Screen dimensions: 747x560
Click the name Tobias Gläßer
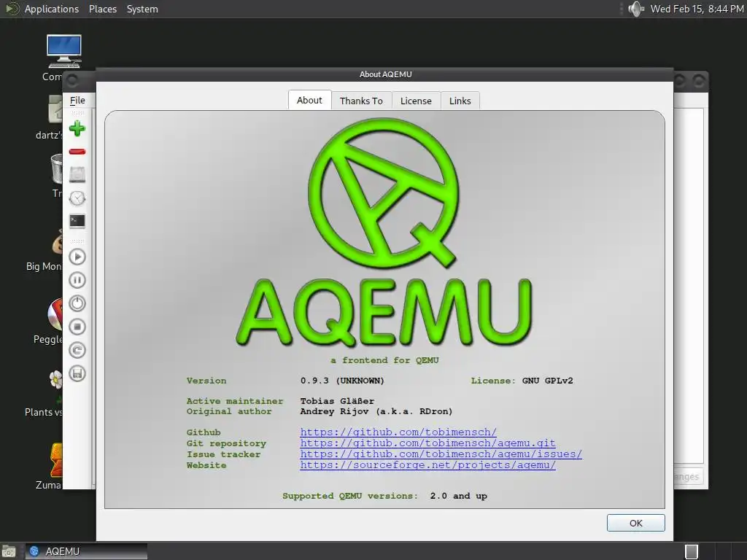337,401
